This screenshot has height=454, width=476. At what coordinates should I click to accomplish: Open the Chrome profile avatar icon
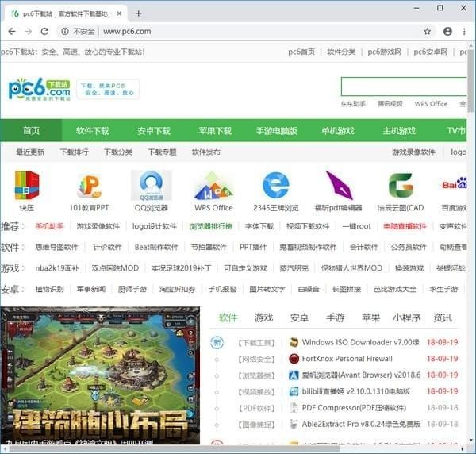(x=447, y=31)
